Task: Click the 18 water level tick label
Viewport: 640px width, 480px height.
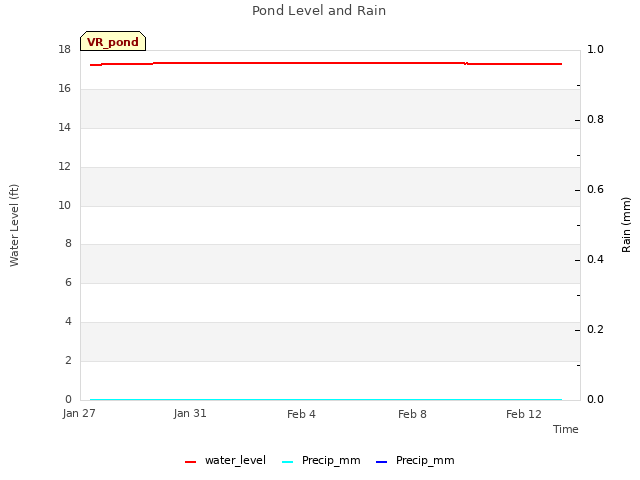Action: tap(64, 49)
